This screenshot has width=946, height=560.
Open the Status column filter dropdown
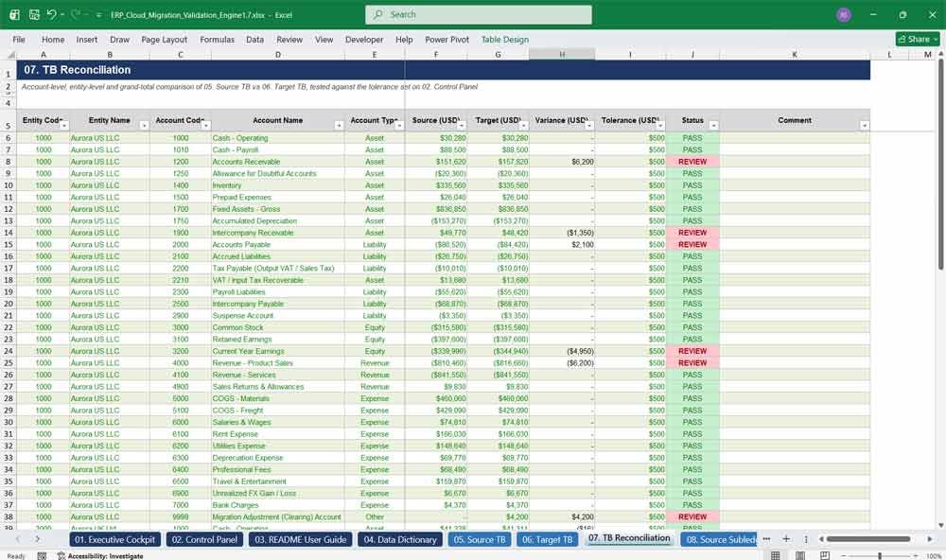pos(713,126)
